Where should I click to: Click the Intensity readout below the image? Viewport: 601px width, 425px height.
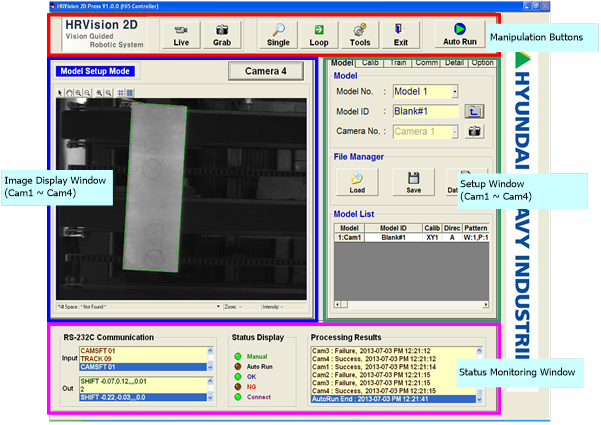coord(284,307)
